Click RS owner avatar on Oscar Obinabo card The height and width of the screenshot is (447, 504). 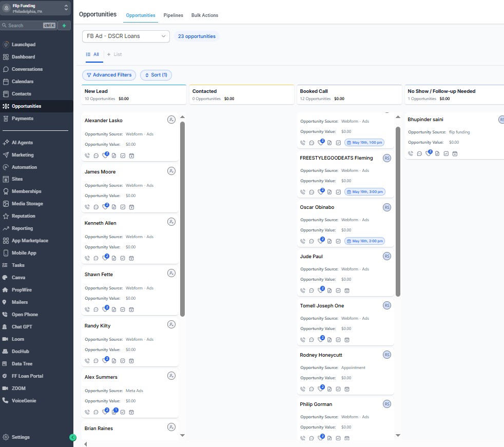(x=387, y=207)
